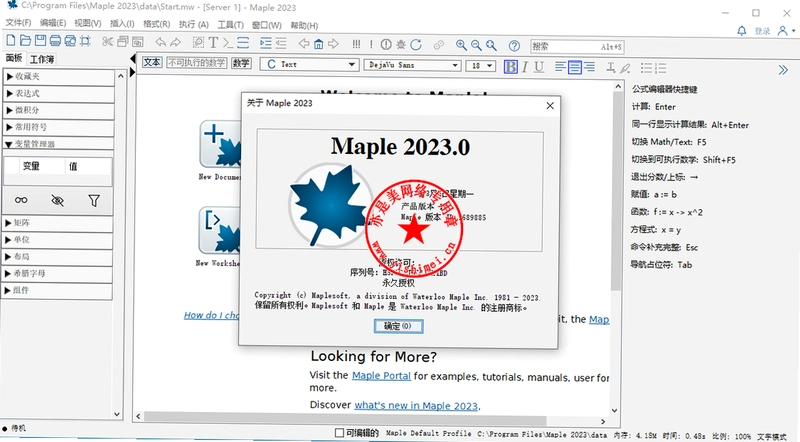Open the debugger bug icon
Viewport: 800px width, 442px height.
[x=401, y=44]
